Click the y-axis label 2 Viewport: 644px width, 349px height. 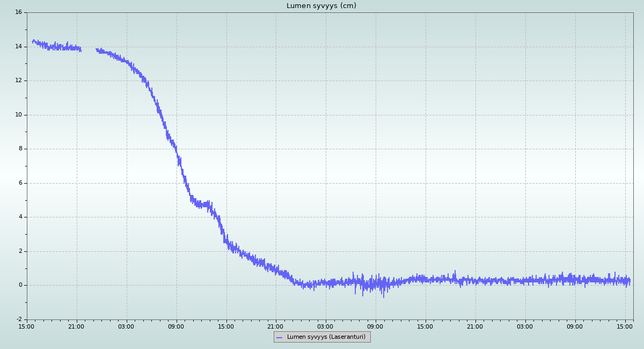pos(20,251)
